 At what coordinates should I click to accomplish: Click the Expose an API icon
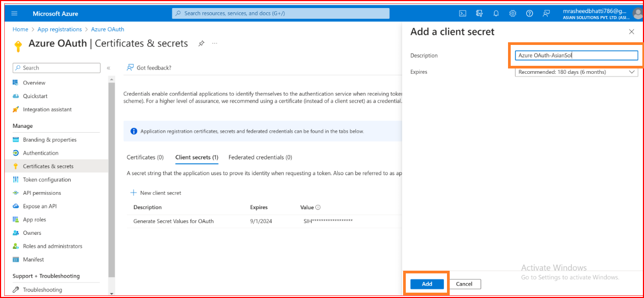point(16,207)
